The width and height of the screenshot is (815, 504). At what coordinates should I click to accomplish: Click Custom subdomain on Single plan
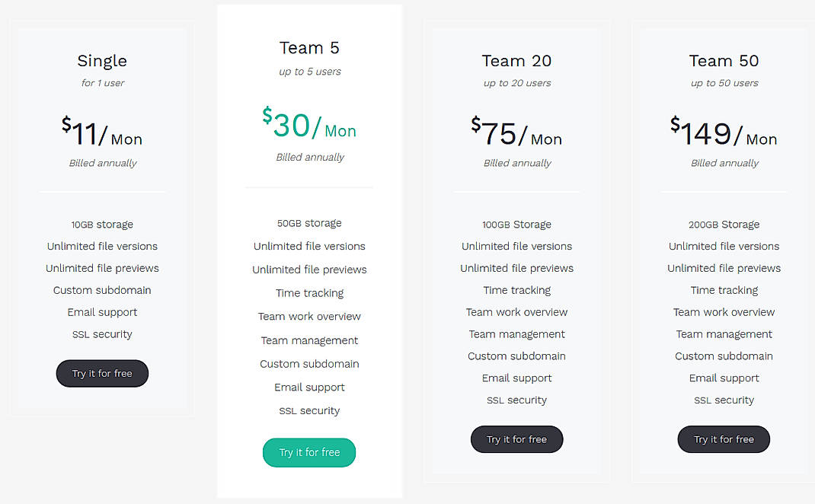tap(102, 290)
